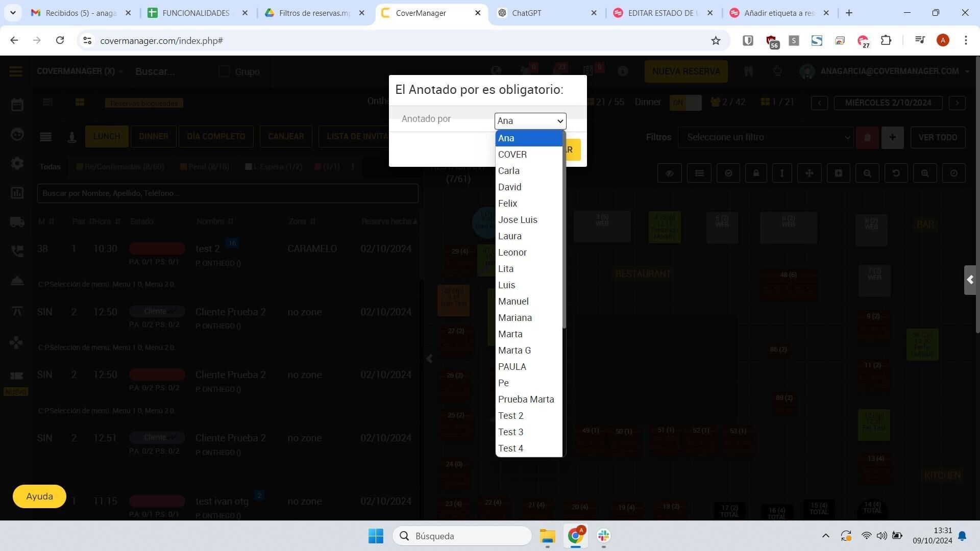Choose Marta G option in list
This screenshot has height=551, width=980.
(x=514, y=350)
